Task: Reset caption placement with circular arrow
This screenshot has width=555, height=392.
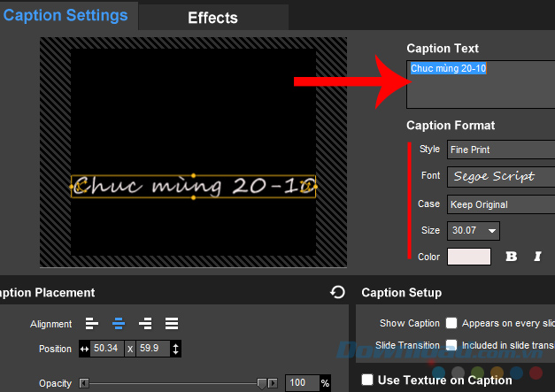Action: coord(336,292)
